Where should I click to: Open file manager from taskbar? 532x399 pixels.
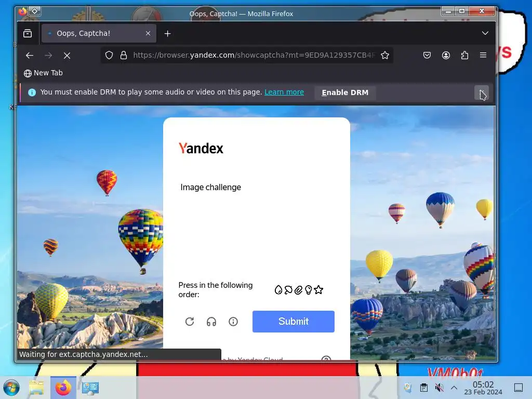click(x=36, y=388)
